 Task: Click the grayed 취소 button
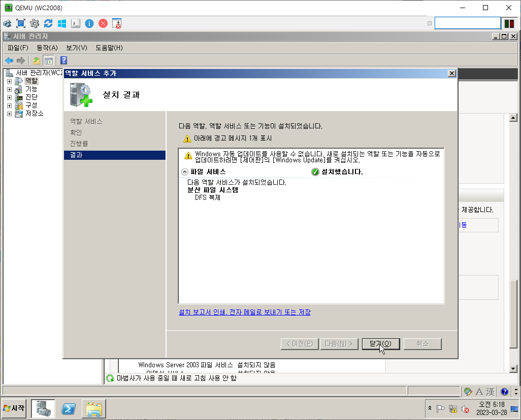pyautogui.click(x=422, y=344)
